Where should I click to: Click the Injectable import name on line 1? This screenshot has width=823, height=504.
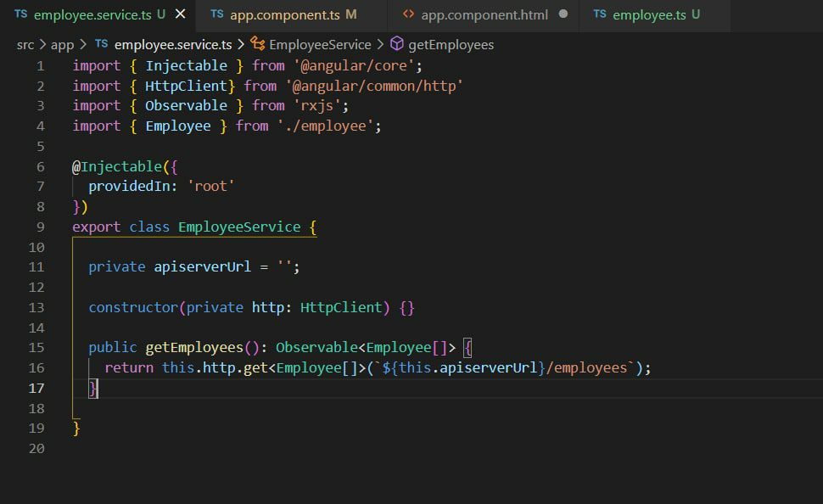(x=186, y=66)
